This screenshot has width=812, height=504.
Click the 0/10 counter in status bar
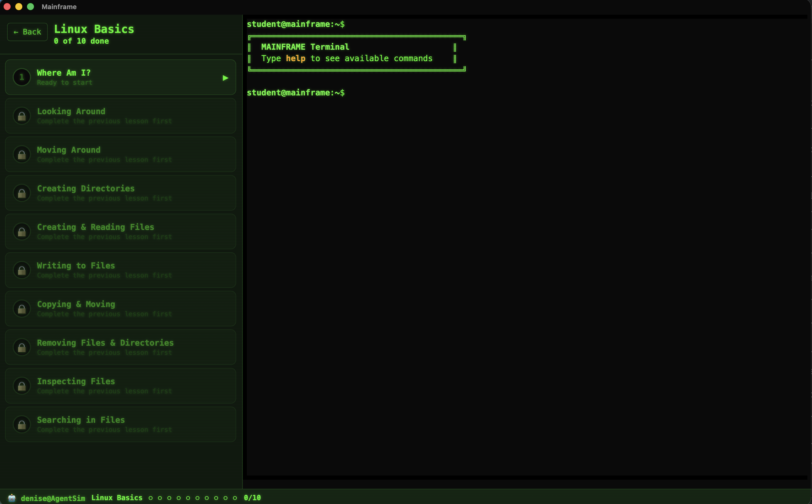click(x=252, y=498)
